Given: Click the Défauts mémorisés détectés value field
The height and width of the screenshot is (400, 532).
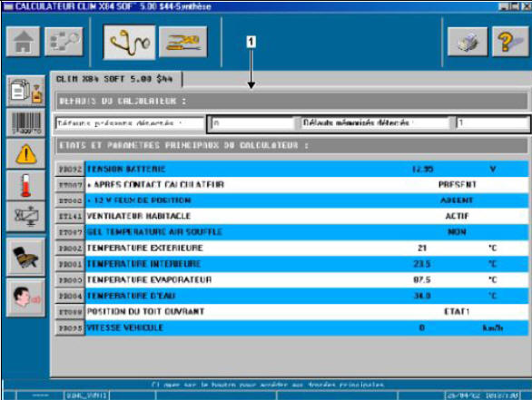Looking at the screenshot, I should (492, 123).
